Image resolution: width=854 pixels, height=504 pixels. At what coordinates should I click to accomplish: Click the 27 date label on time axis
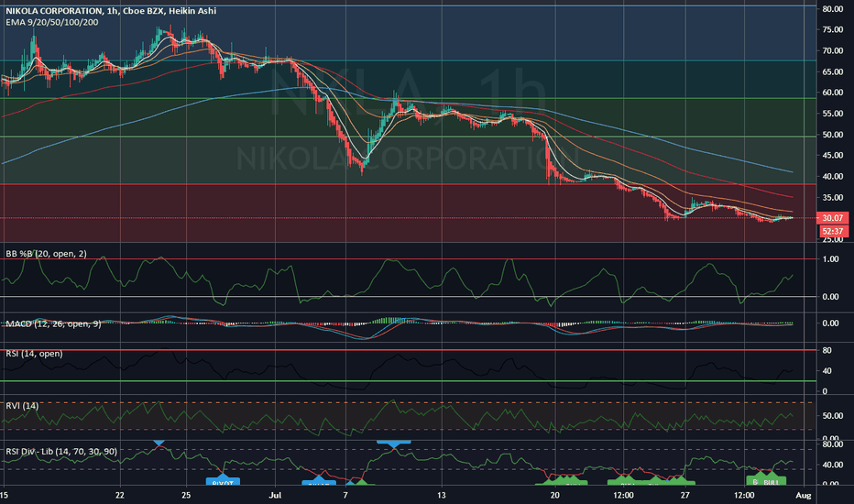(x=684, y=495)
